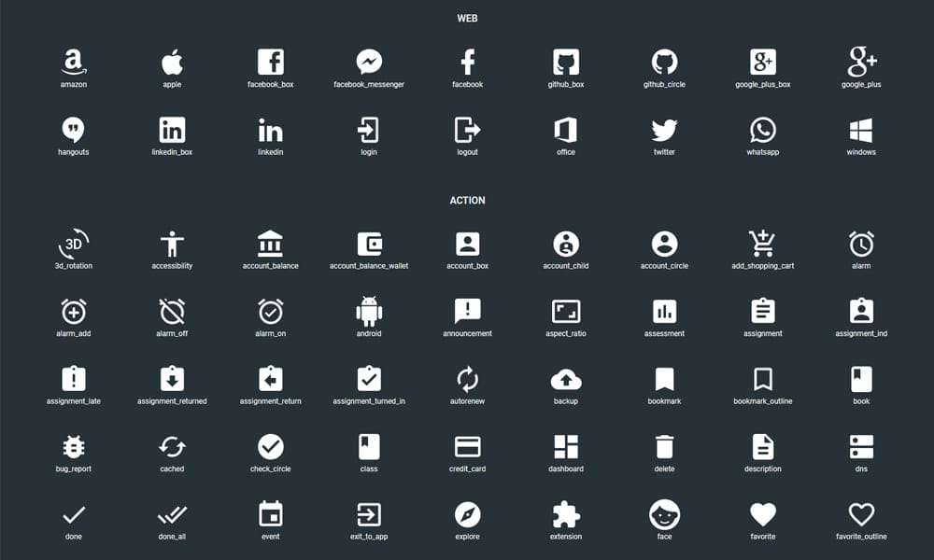Image resolution: width=934 pixels, height=560 pixels.
Task: Select the login arrow icon
Action: click(369, 130)
